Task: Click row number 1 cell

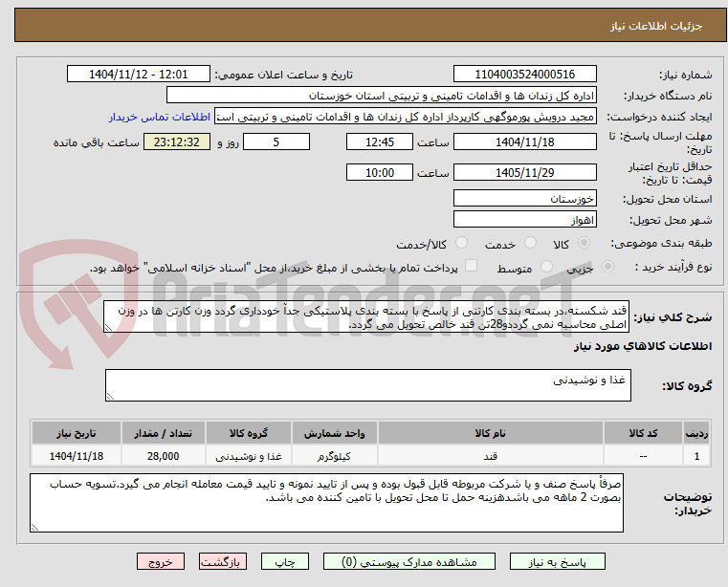Action: pos(696,456)
